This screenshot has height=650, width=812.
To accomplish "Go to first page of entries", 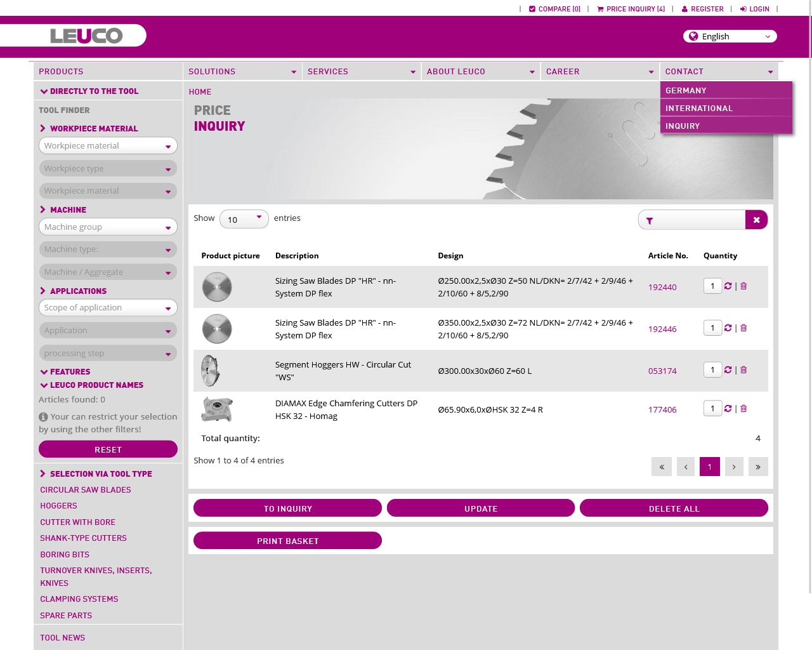I will point(662,467).
